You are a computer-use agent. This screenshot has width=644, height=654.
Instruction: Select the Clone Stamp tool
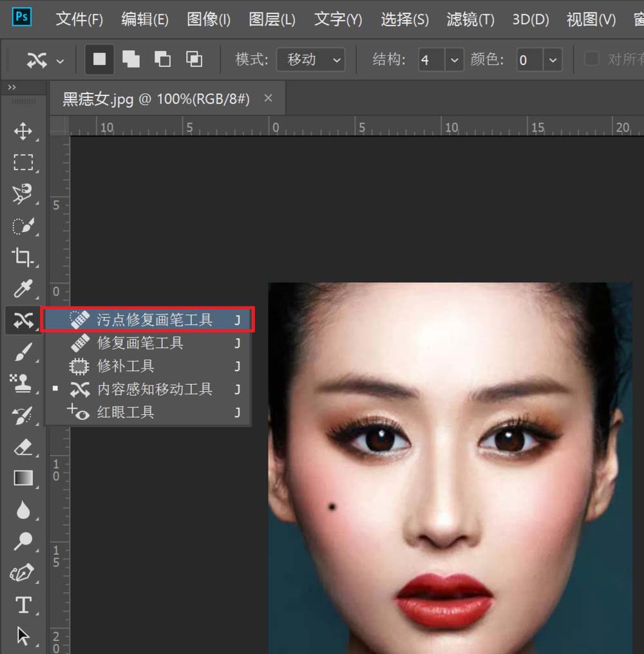point(21,383)
